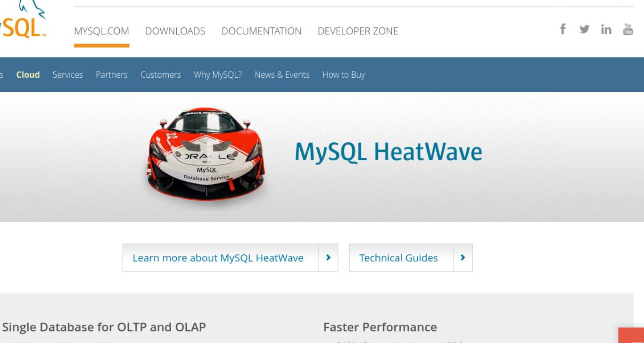Click the McLaren race car image
This screenshot has height=343, width=644.
coord(205,154)
